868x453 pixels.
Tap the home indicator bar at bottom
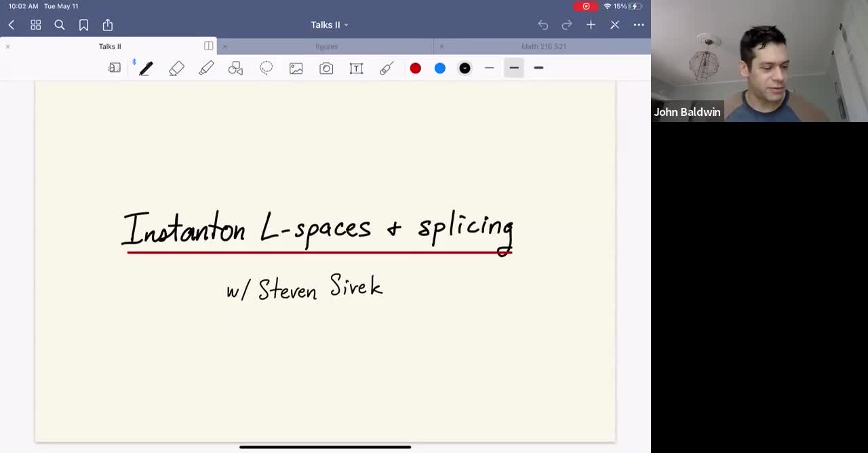[325, 447]
